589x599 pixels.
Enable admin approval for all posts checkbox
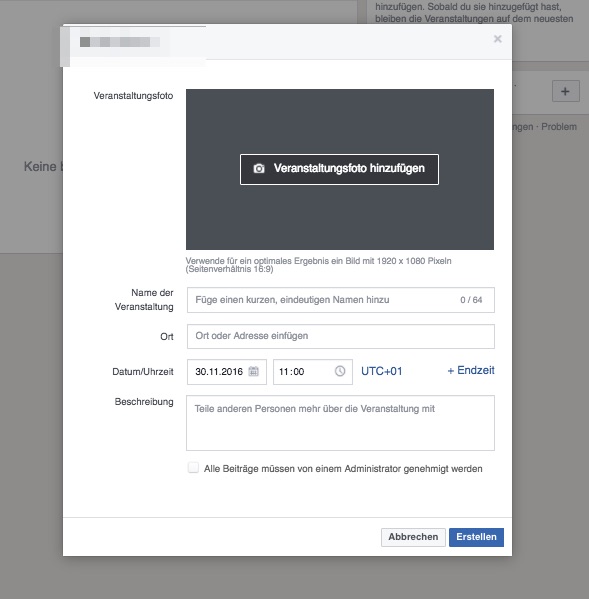(193, 468)
